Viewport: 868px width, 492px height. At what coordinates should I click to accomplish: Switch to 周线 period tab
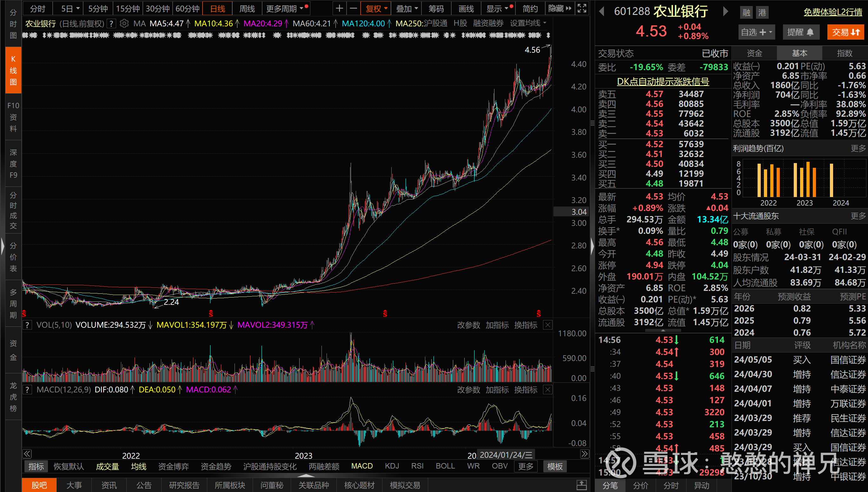[247, 9]
